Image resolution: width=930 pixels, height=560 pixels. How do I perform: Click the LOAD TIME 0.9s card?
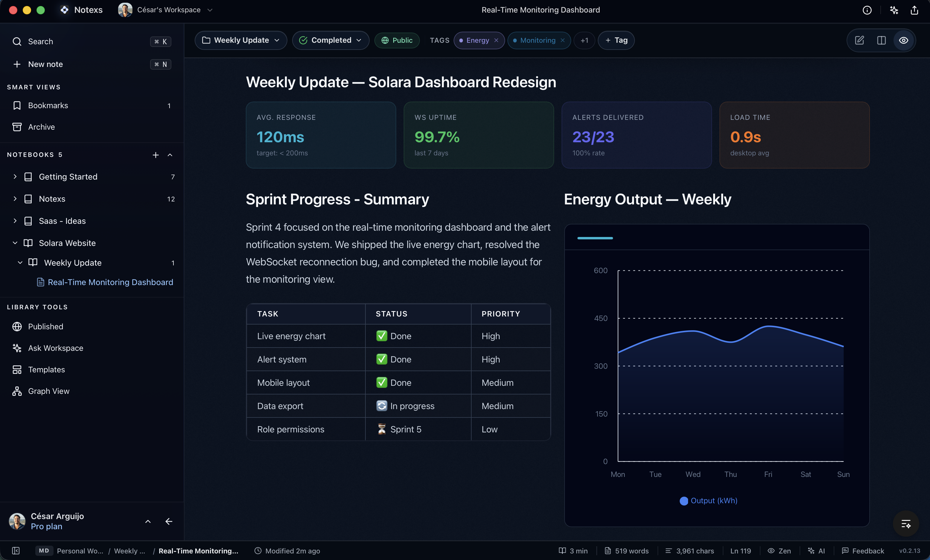[x=795, y=135]
